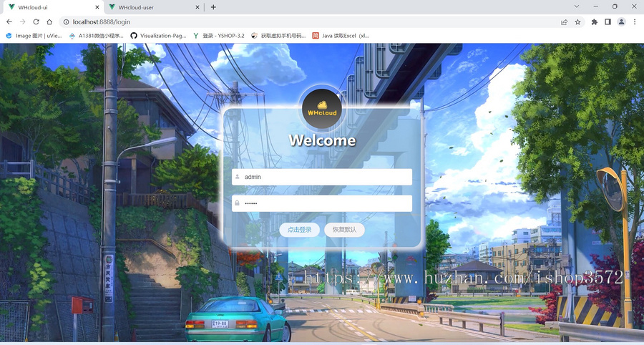
Task: Bookmark this page with star icon
Action: (x=578, y=21)
